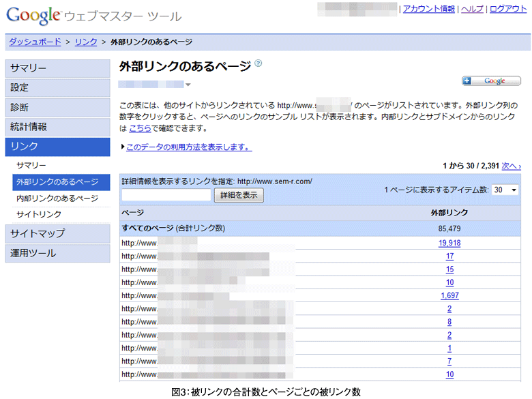The image size is (532, 399).
Task: Open the サマリー sidebar menu at top
Action: (58, 68)
